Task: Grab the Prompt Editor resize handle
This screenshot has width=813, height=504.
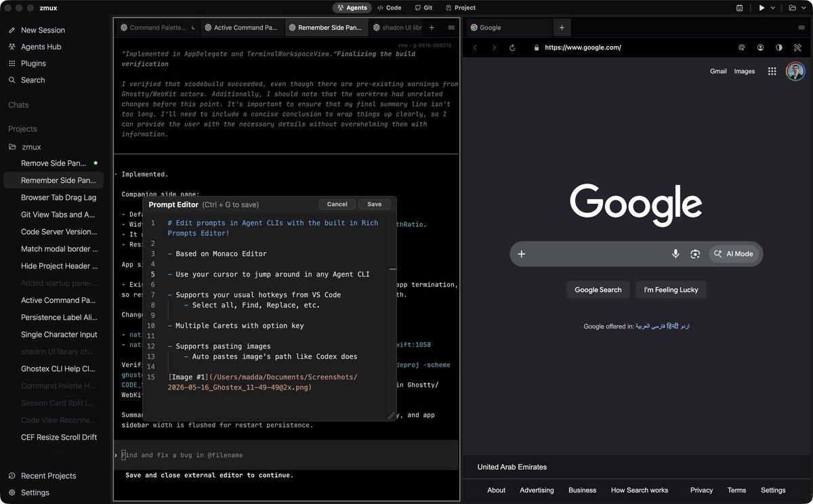Action: pyautogui.click(x=392, y=415)
